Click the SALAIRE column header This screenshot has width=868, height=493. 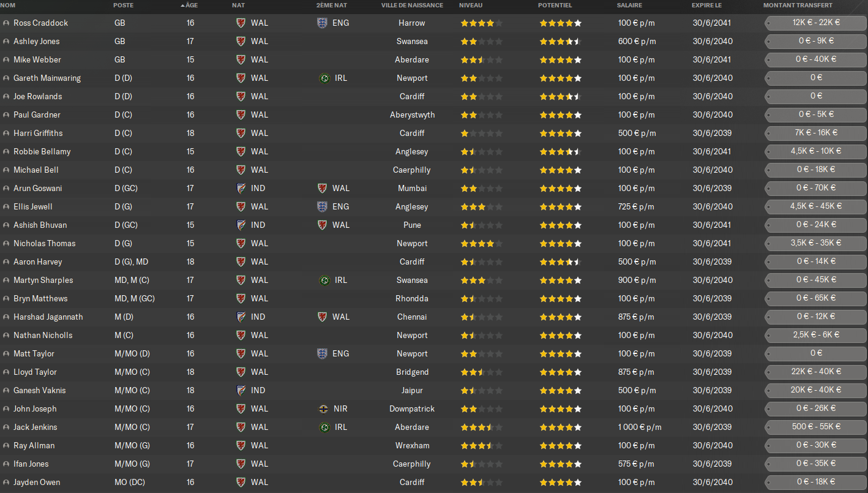tap(630, 5)
